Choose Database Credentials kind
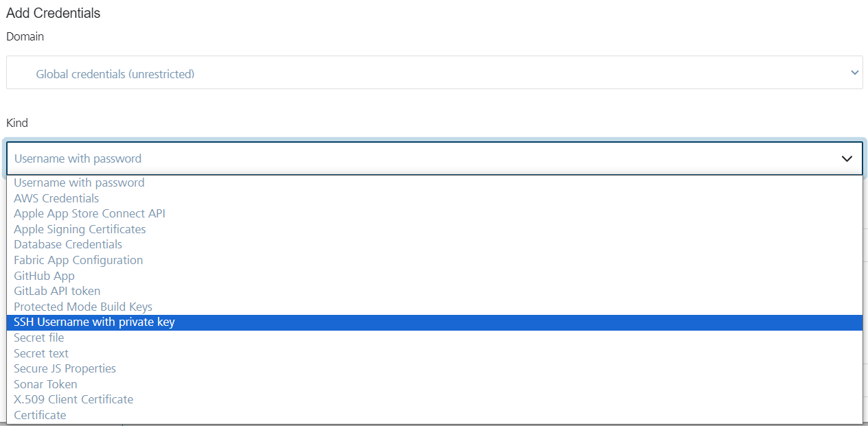 68,244
